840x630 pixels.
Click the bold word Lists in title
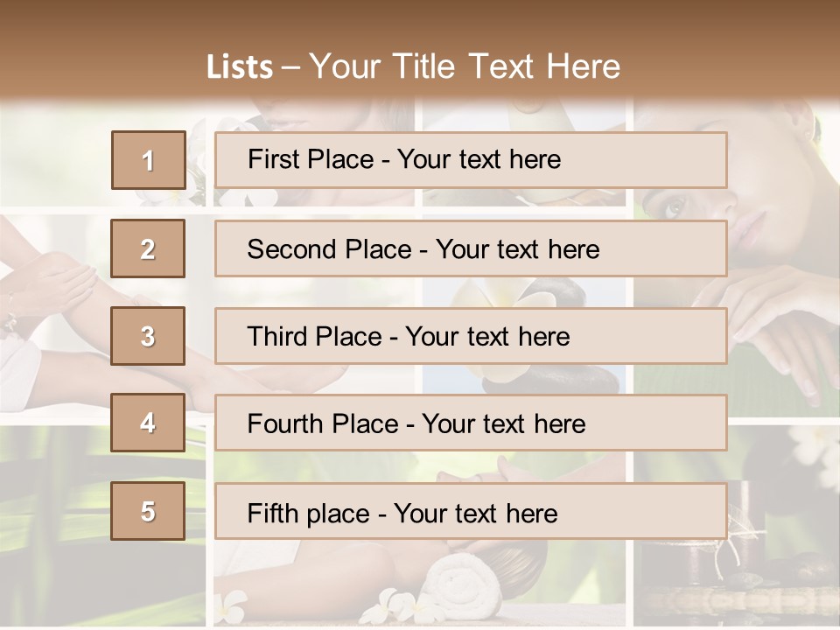pos(240,66)
